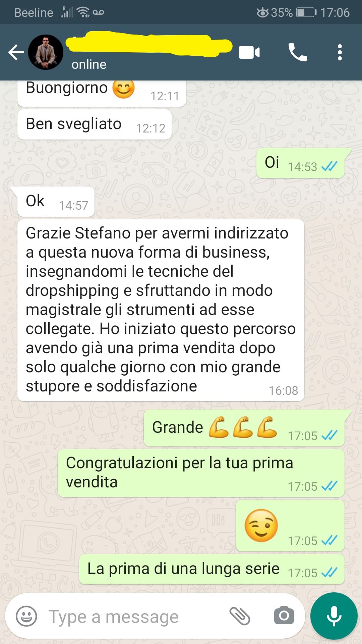
Task: Tap the online status under contact name
Action: coord(89,64)
